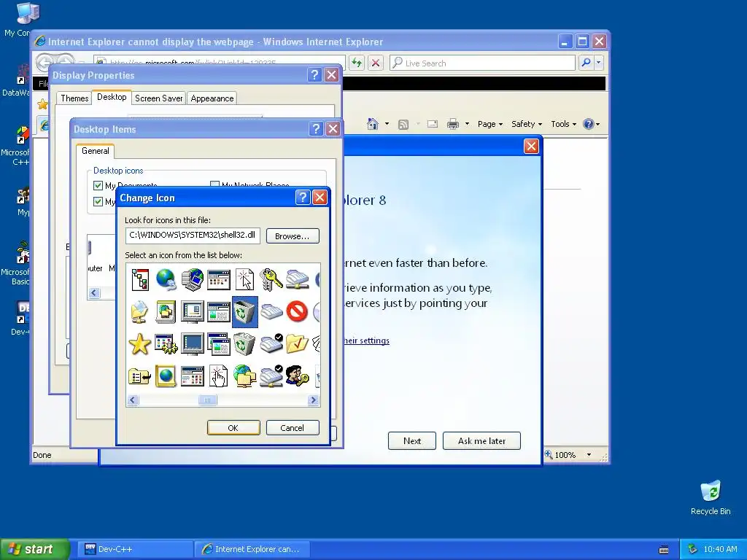Click the icon file path input field
Image resolution: width=747 pixels, height=560 pixels.
(193, 236)
